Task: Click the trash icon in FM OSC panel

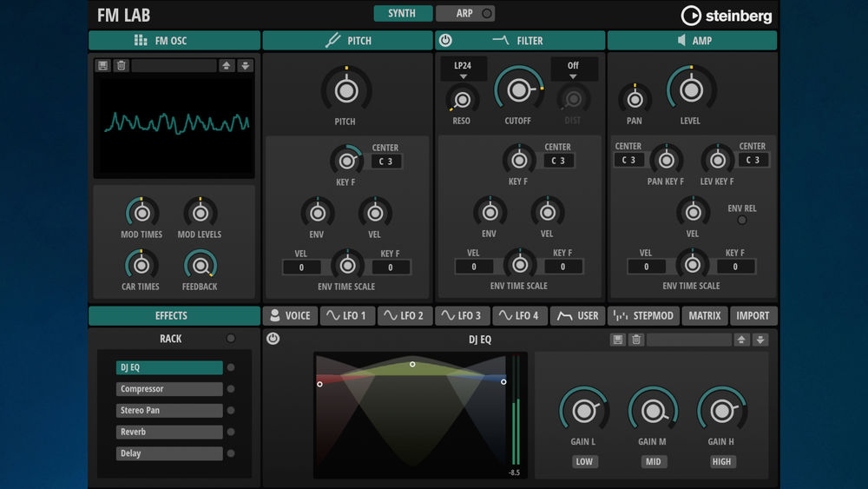Action: click(122, 66)
